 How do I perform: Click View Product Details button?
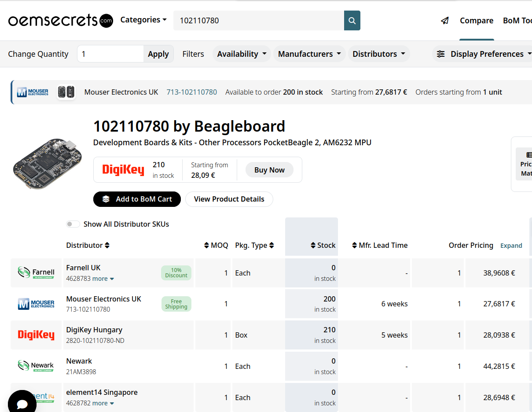[x=229, y=199]
